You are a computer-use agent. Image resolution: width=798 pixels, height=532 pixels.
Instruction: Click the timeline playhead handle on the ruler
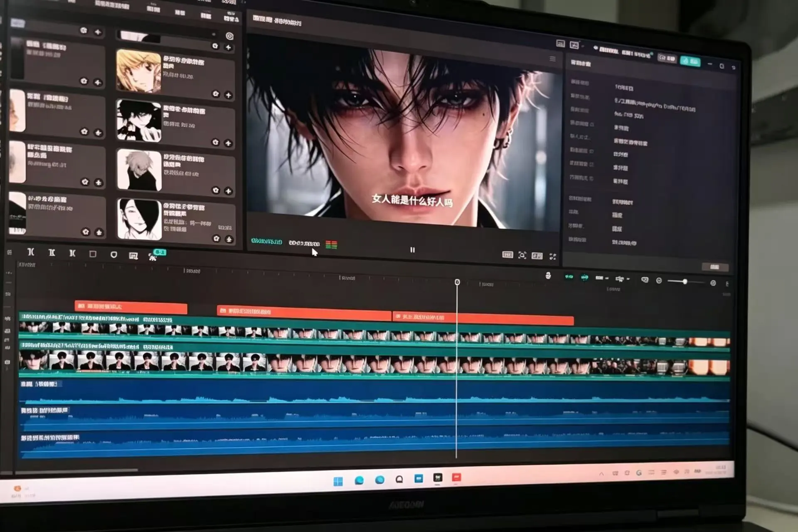[457, 282]
